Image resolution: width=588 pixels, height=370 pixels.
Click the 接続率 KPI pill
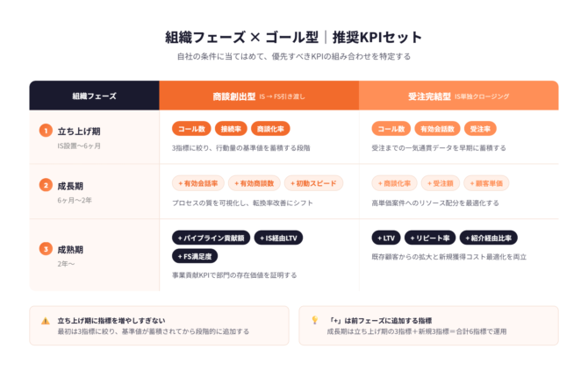(x=232, y=128)
